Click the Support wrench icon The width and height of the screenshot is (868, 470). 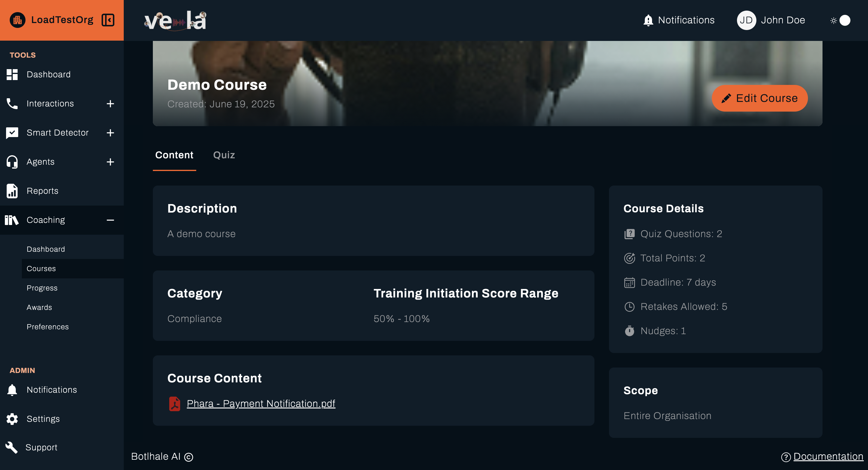pyautogui.click(x=12, y=448)
